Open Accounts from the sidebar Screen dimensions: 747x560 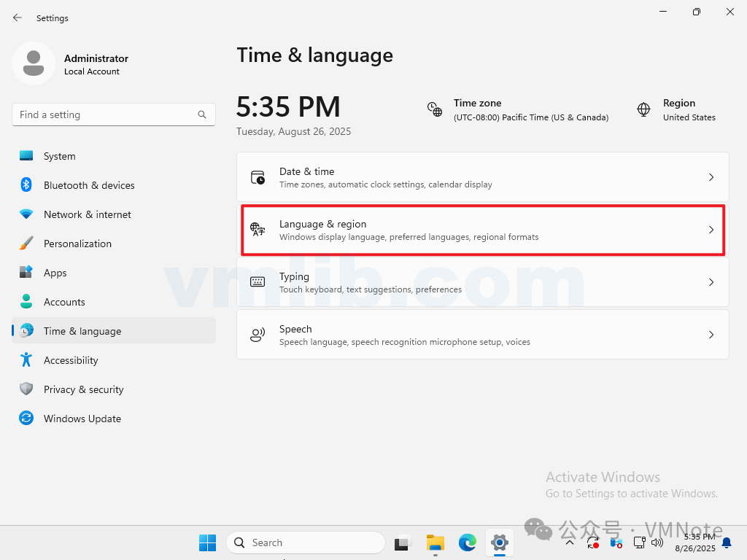(64, 302)
